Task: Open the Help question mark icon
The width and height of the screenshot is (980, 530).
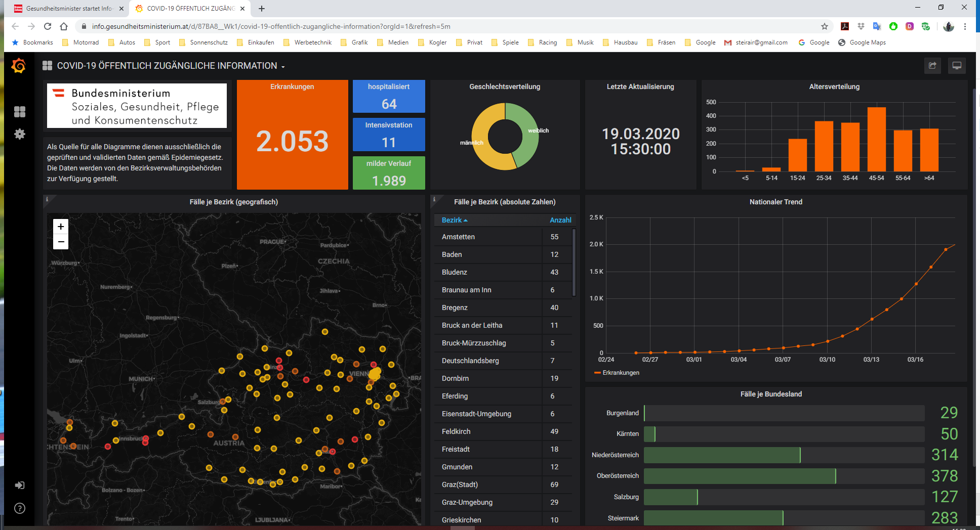Action: point(20,508)
